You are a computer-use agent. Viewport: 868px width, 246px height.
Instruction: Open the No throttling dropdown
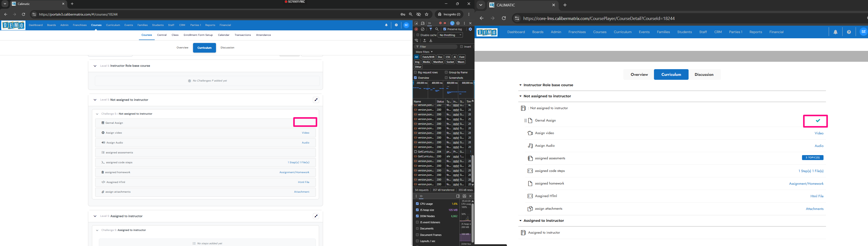click(x=450, y=35)
